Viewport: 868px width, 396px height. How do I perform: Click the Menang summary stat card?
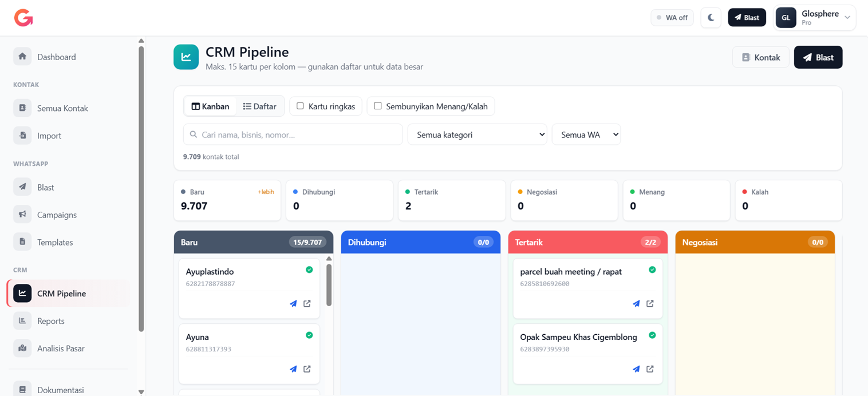[676, 200]
